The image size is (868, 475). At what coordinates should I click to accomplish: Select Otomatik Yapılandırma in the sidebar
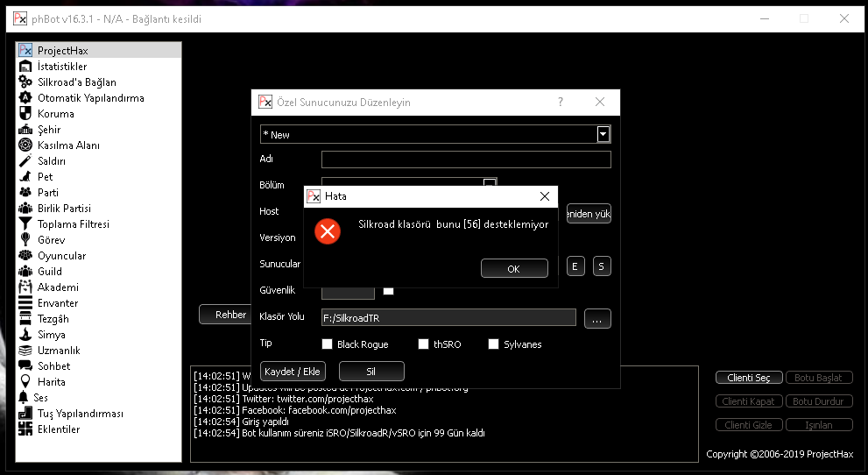tap(90, 98)
